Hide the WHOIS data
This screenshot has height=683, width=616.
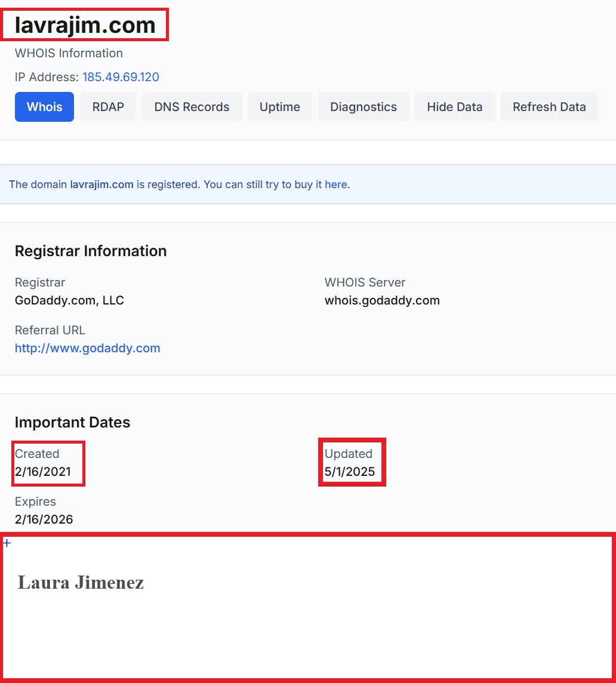pos(454,107)
